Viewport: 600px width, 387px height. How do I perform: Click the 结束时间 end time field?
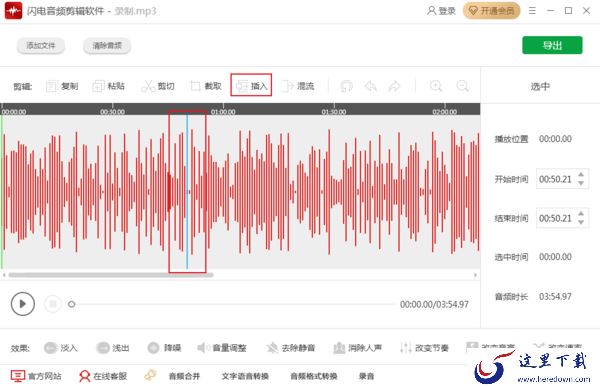556,218
